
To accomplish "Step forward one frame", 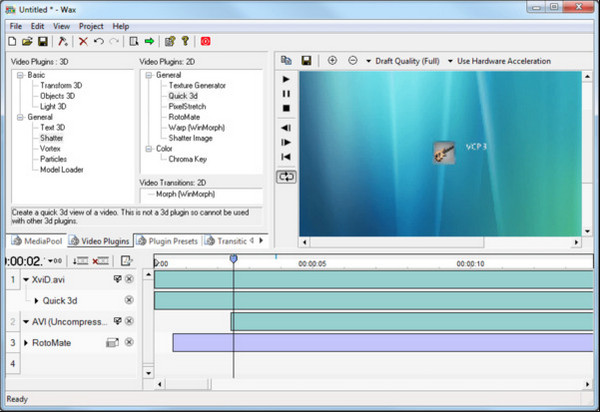I will (286, 142).
